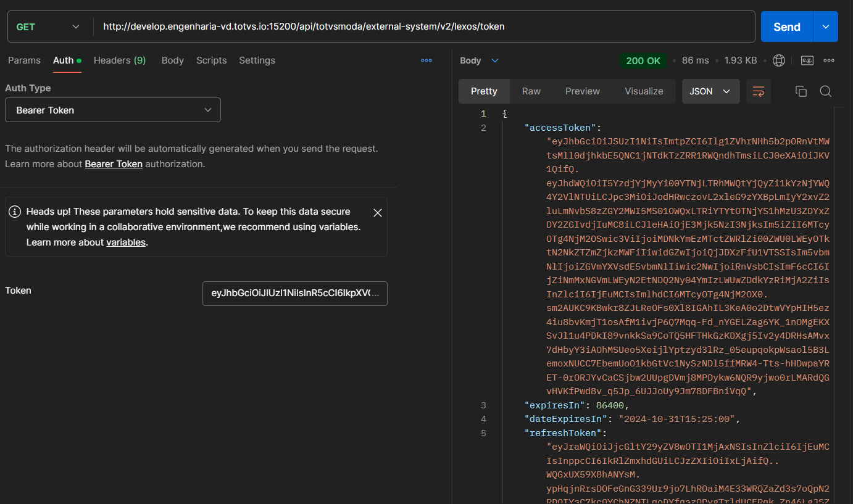
Task: Open the Params tab
Action: click(24, 60)
